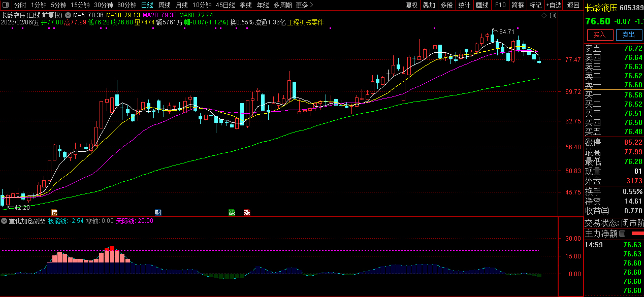Expand 量化加仓副图 indicator dropdown arrow

click(4, 221)
